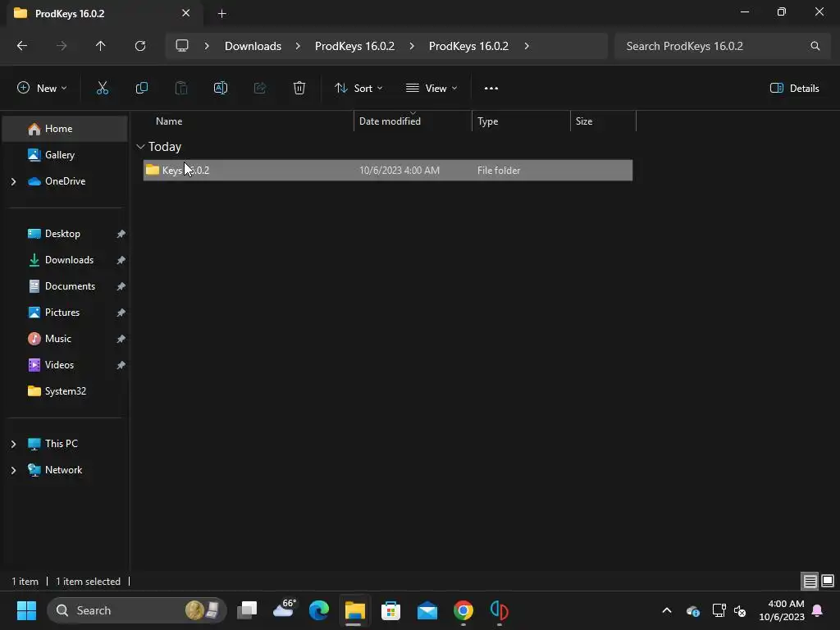Refresh the current folder view
This screenshot has width=840, height=630.
(x=140, y=46)
